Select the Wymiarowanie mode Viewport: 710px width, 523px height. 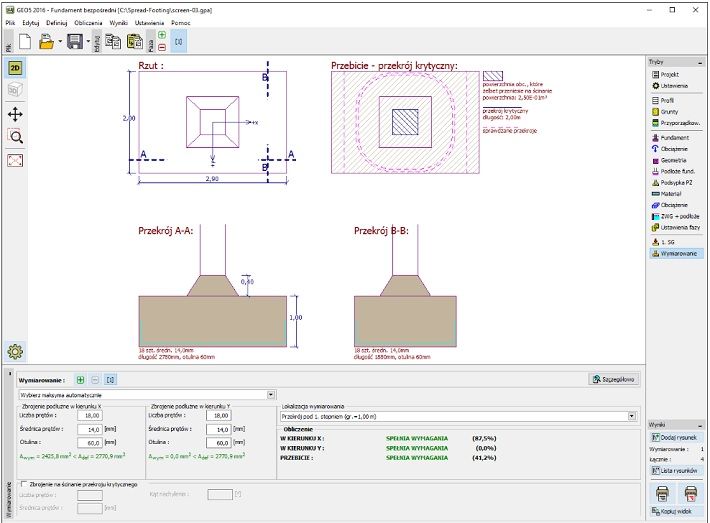pyautogui.click(x=676, y=254)
